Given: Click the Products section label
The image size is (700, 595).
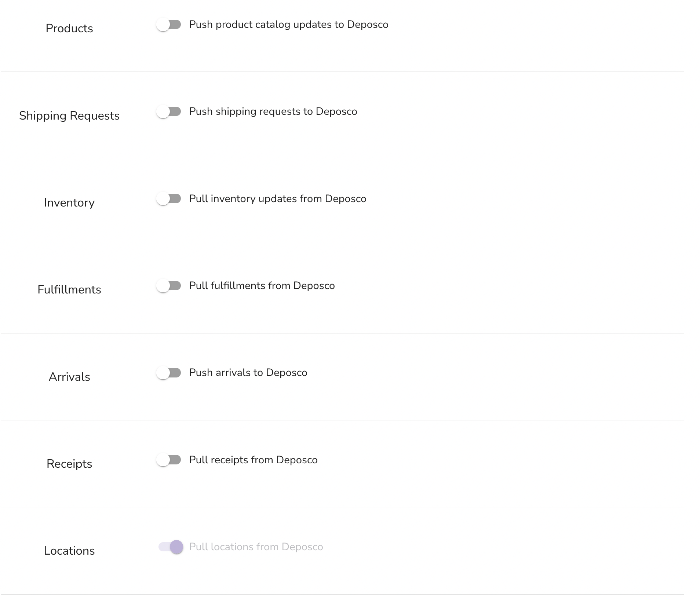Looking at the screenshot, I should (x=69, y=29).
